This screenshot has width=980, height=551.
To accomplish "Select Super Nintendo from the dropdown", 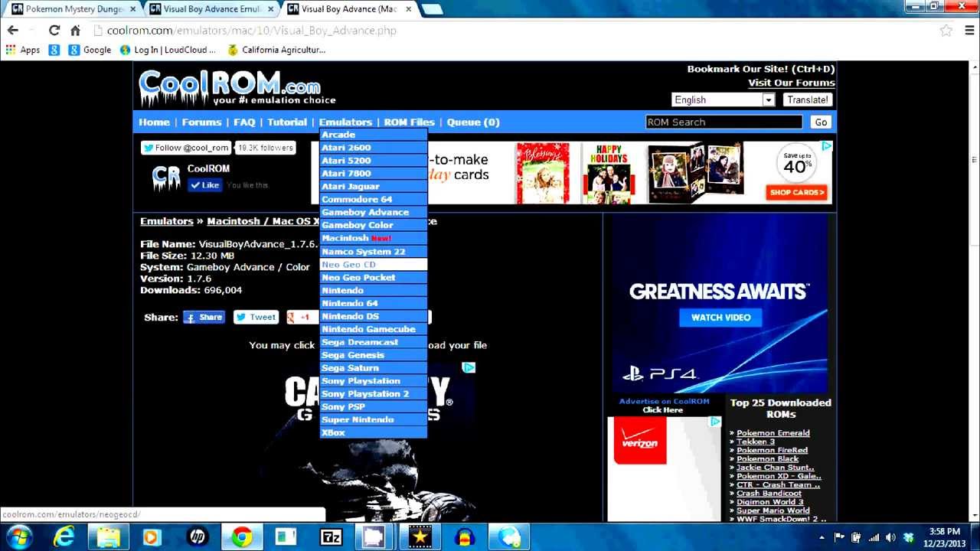I will [373, 420].
